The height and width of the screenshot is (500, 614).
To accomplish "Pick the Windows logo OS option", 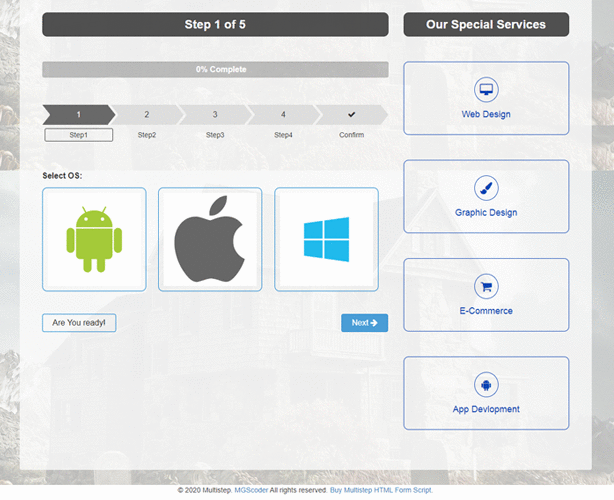I will pos(326,239).
